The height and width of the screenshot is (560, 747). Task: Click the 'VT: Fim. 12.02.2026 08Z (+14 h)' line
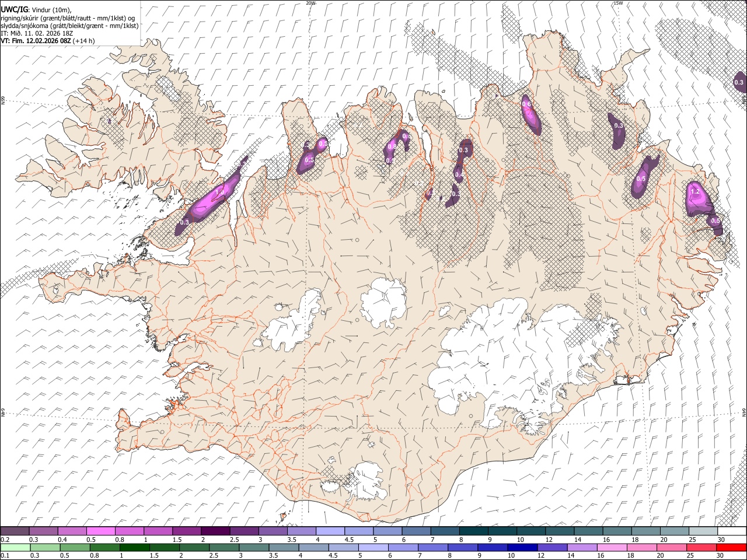coord(47,41)
